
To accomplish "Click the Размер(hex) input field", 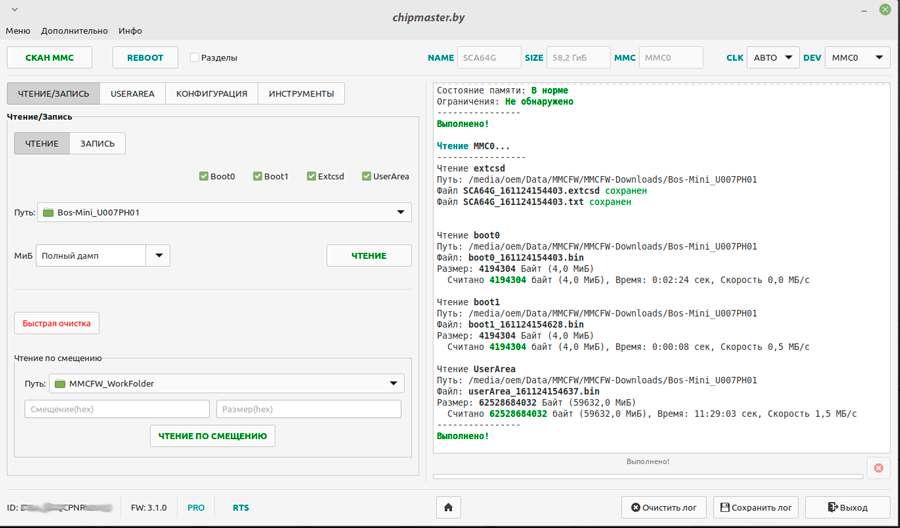I will coord(309,409).
